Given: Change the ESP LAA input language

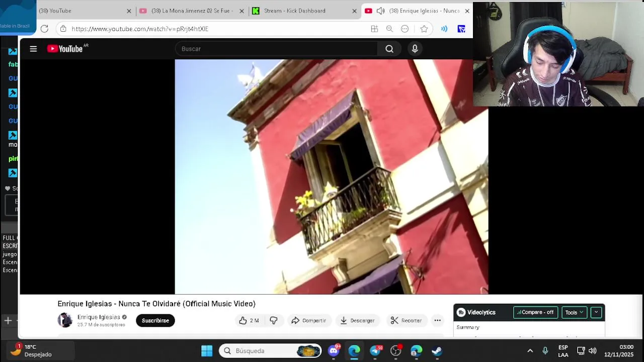Looking at the screenshot, I should click(x=563, y=351).
